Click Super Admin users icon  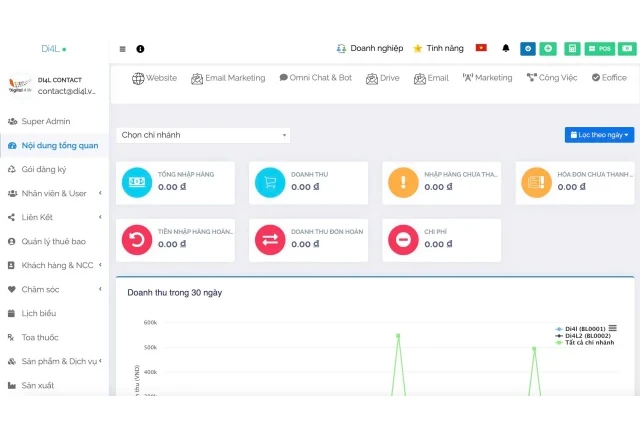(x=12, y=121)
